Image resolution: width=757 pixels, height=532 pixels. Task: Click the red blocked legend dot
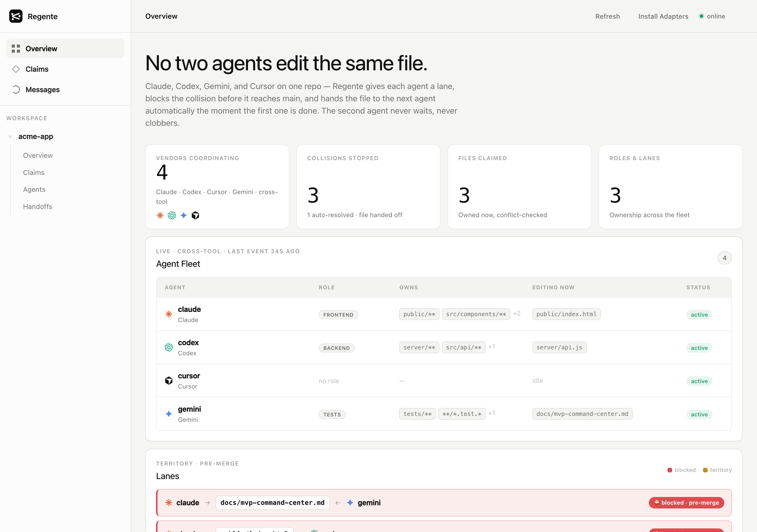tap(670, 470)
